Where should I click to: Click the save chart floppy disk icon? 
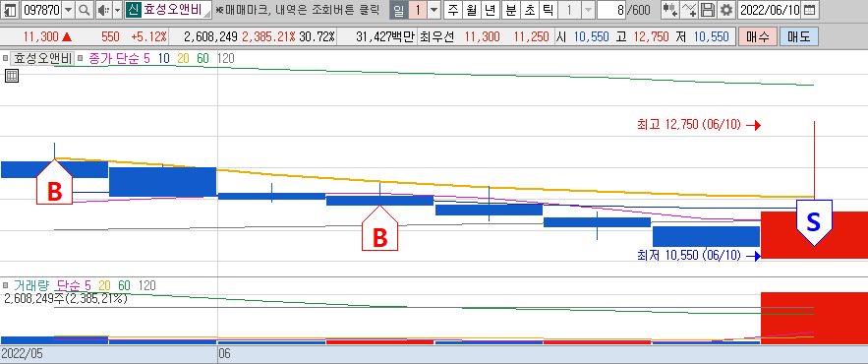707,10
